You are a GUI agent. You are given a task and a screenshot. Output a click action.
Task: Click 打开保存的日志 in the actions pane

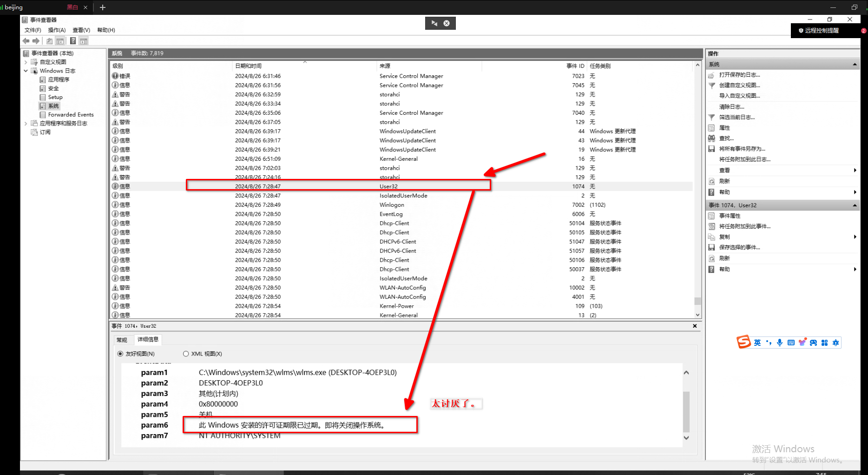tap(739, 75)
